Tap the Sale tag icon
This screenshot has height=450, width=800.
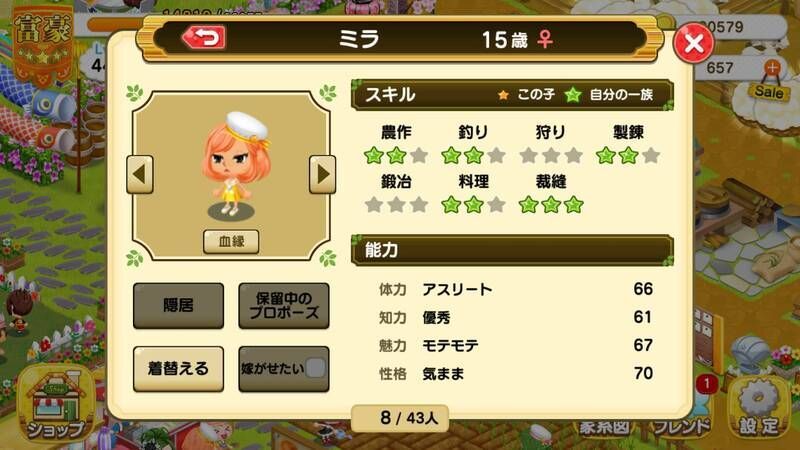[x=769, y=92]
